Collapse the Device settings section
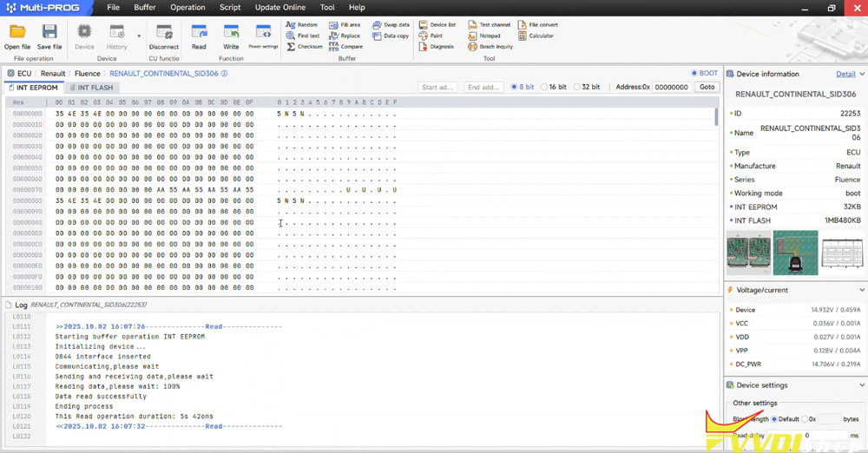Viewport: 868px width, 453px height. point(861,385)
